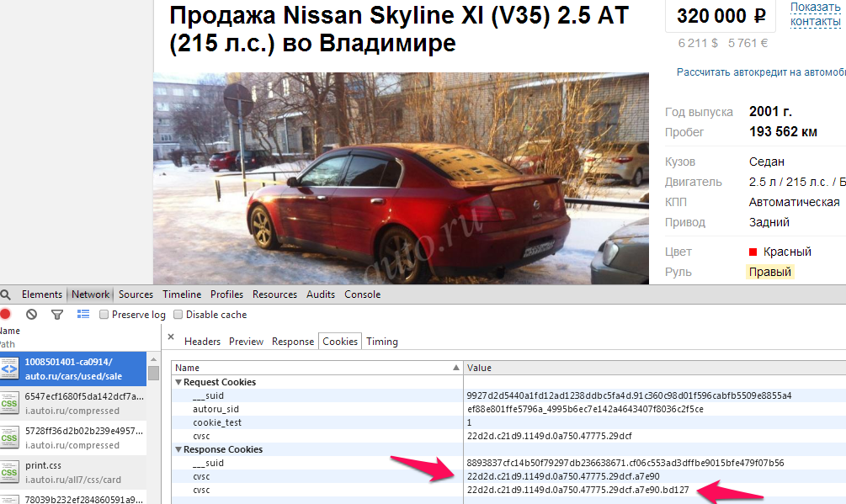Screen dimensions: 846x504
Task: Click mileage value 193 562 км
Action: click(783, 131)
